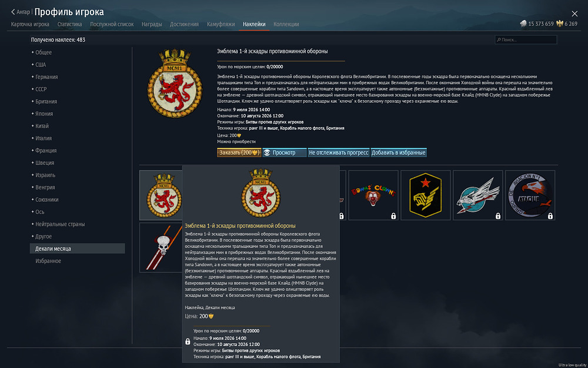Click the progress bar under emblem title
Viewport: 588px width, 368px height.
coord(281,61)
